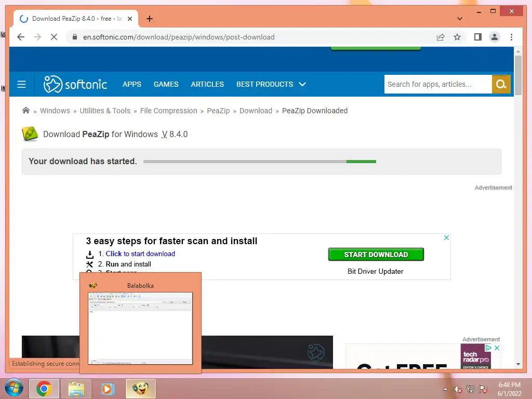Open the GAMES menu
This screenshot has height=399, width=532.
coord(166,84)
